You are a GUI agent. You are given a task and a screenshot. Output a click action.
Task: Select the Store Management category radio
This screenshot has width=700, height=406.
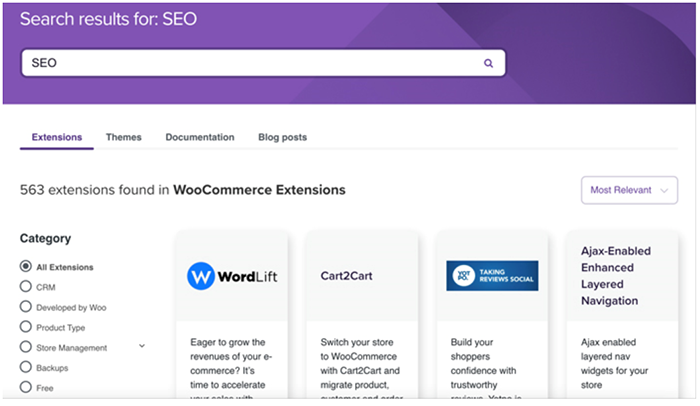click(25, 347)
